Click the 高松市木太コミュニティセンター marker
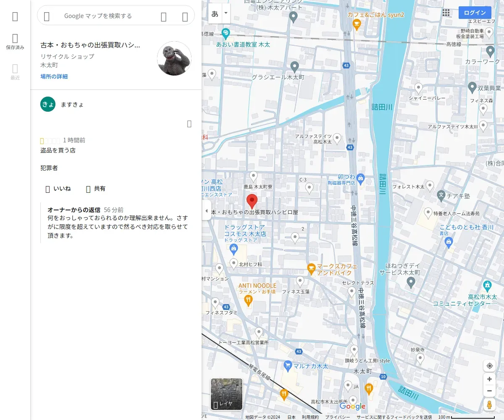 tap(487, 286)
